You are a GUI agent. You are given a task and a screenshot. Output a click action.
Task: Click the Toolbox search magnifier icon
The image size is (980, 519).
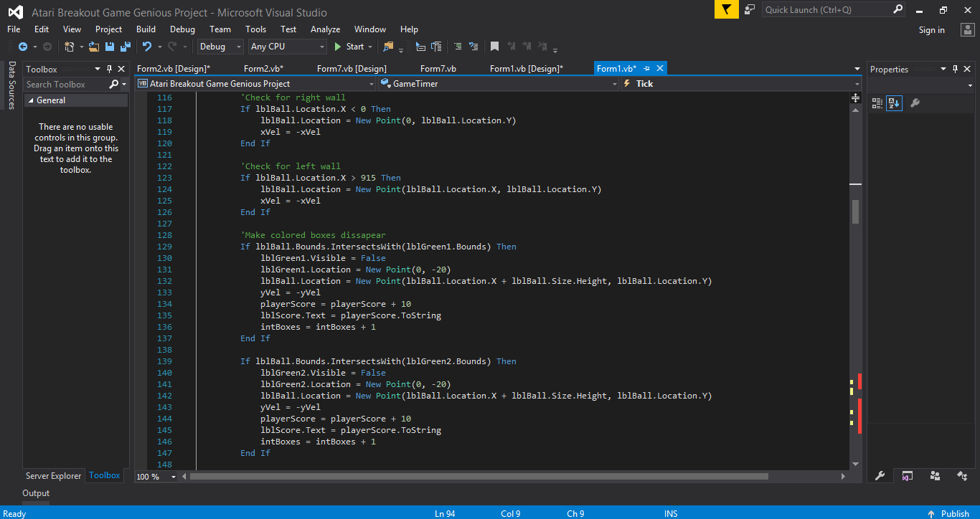coord(113,85)
